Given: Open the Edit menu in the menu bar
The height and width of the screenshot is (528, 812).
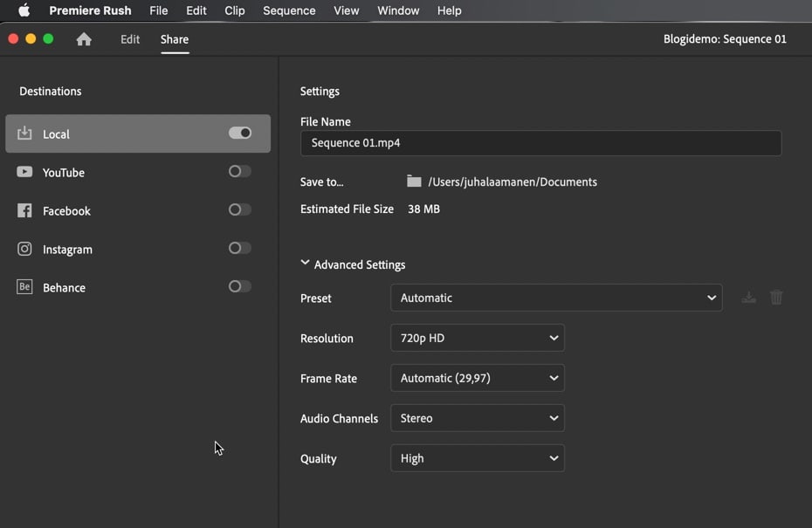Looking at the screenshot, I should click(x=196, y=10).
